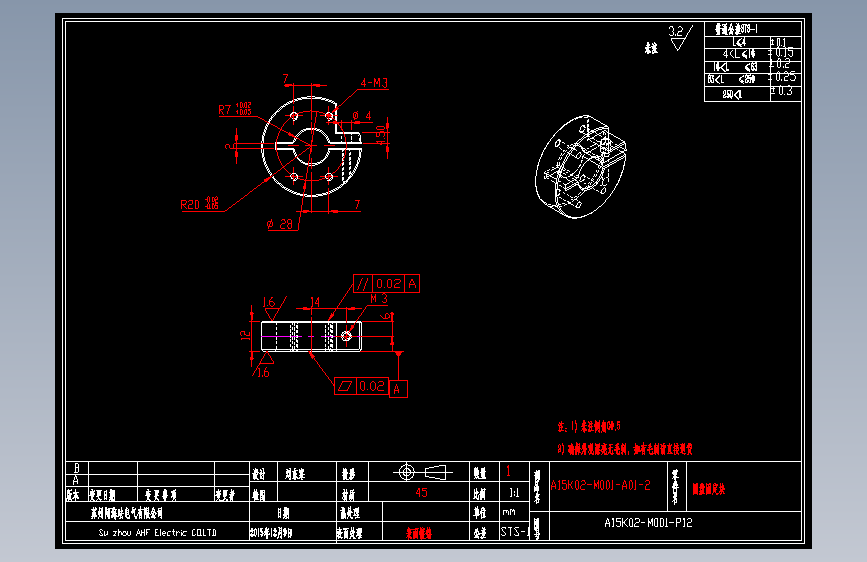The image size is (867, 562).
Task: Click the isometric 3D view of part
Action: (581, 166)
